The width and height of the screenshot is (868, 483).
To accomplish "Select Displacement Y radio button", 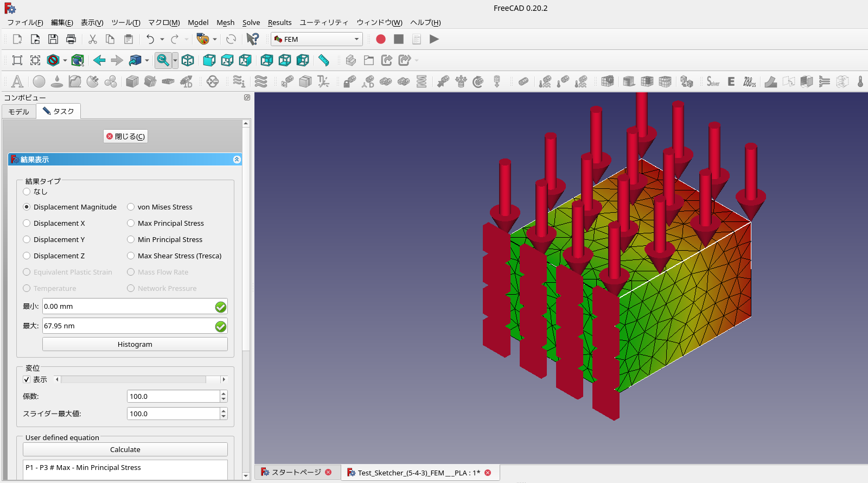I will pyautogui.click(x=27, y=239).
